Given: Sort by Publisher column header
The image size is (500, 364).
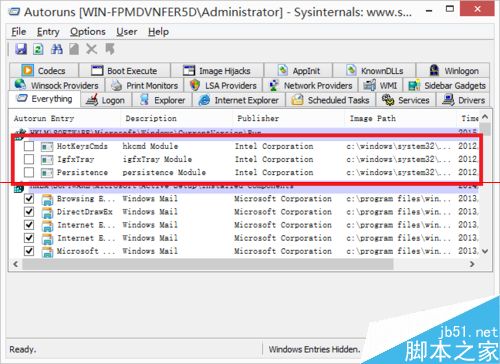Looking at the screenshot, I should pos(288,118).
